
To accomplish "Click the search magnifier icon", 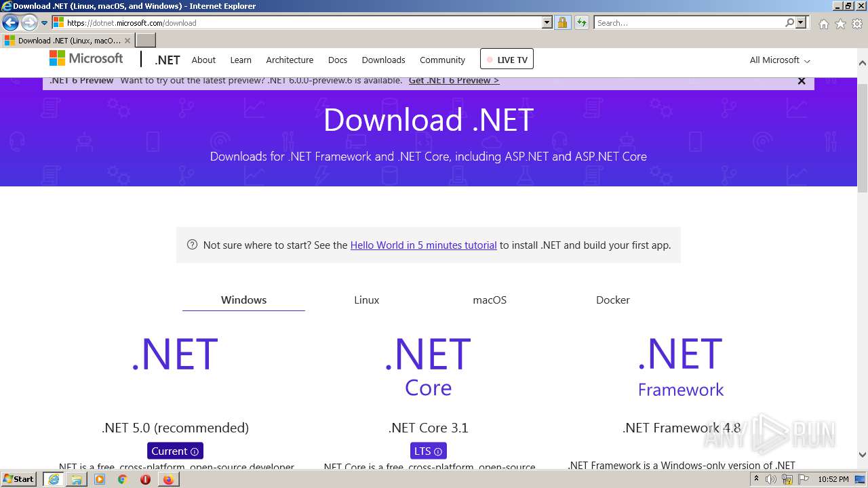I will coord(789,22).
